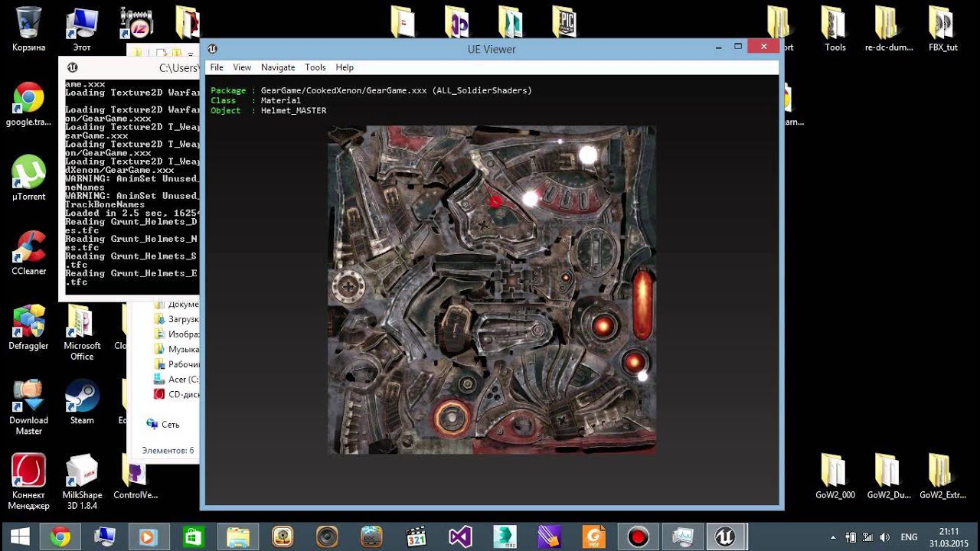Switch input language ENG in tray
The image size is (980, 551).
(909, 537)
